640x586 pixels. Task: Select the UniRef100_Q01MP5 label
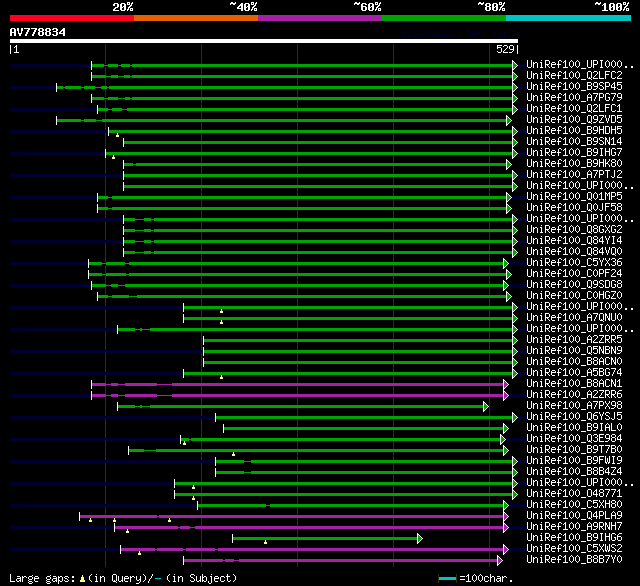coord(574,197)
